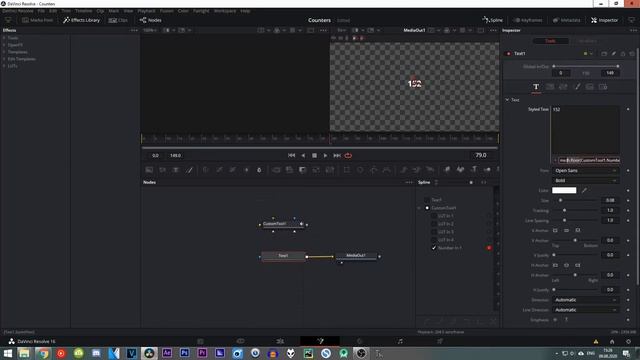Open the File menu
This screenshot has height=360, width=640.
[x=41, y=11]
